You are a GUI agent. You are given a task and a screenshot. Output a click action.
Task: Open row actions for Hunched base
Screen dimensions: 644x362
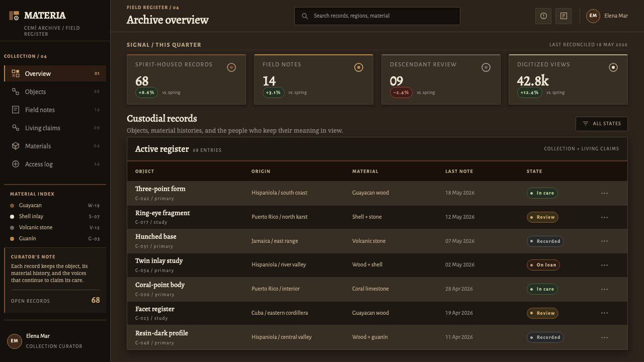(604, 241)
